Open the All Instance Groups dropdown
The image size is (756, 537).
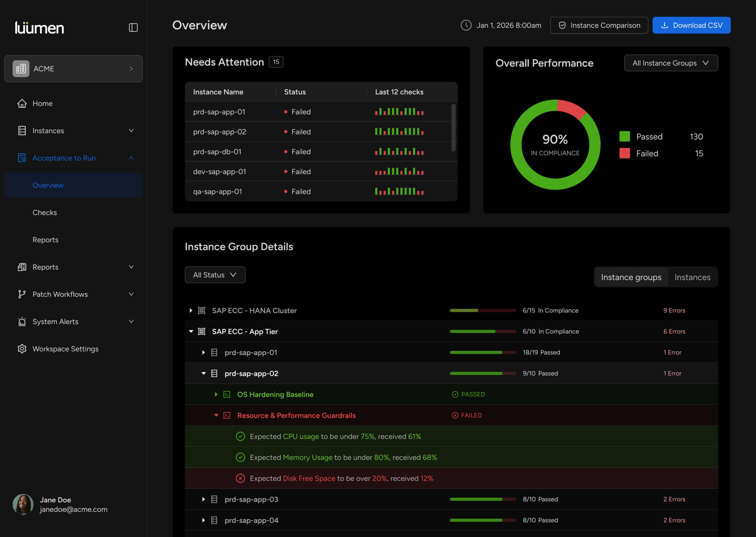pos(671,63)
